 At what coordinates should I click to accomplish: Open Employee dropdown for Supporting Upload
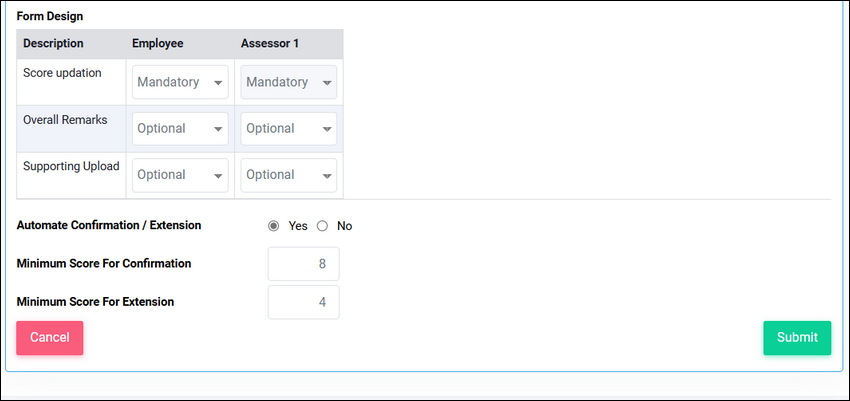point(180,175)
